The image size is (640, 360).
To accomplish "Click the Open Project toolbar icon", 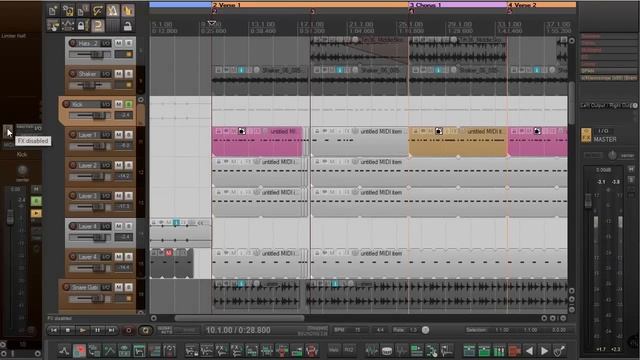I will coord(68,11).
